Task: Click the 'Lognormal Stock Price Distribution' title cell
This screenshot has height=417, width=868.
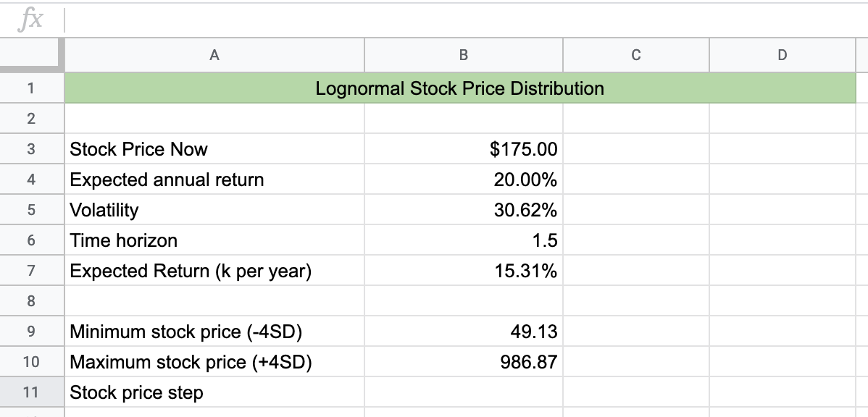Action: (x=460, y=88)
